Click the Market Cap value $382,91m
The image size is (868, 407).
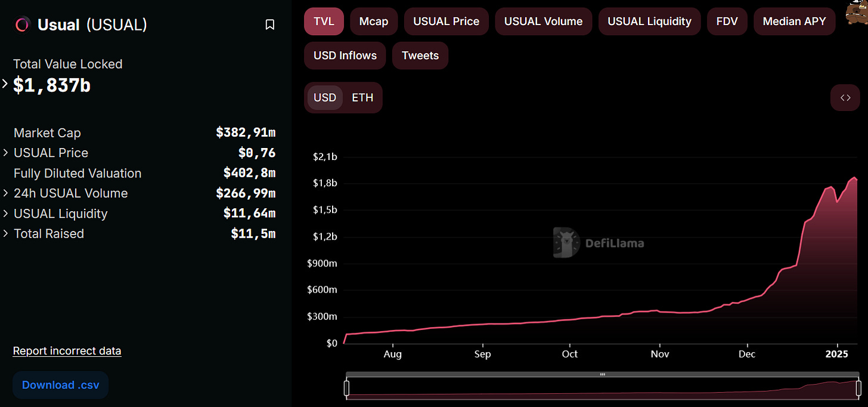(246, 132)
